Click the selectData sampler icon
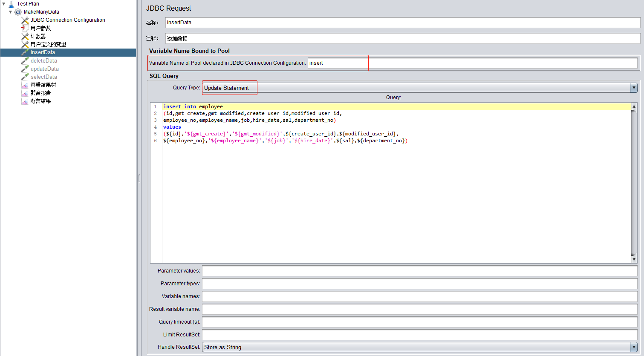This screenshot has height=356, width=644. coord(25,77)
